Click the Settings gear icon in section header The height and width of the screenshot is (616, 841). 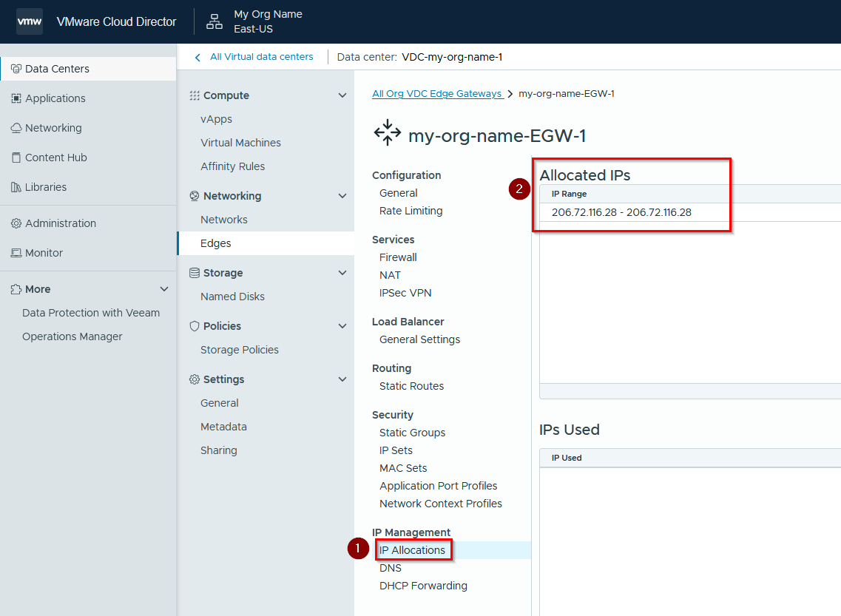coord(194,379)
